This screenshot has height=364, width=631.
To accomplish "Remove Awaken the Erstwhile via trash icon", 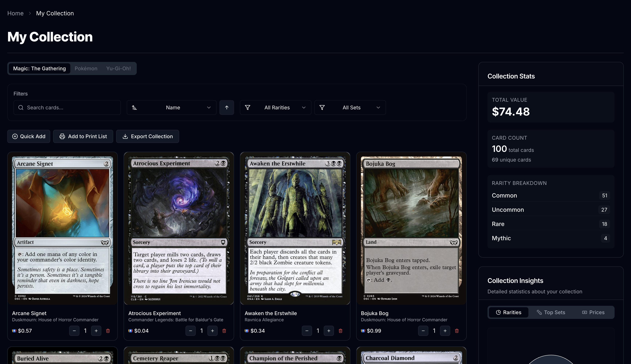I will tap(340, 331).
